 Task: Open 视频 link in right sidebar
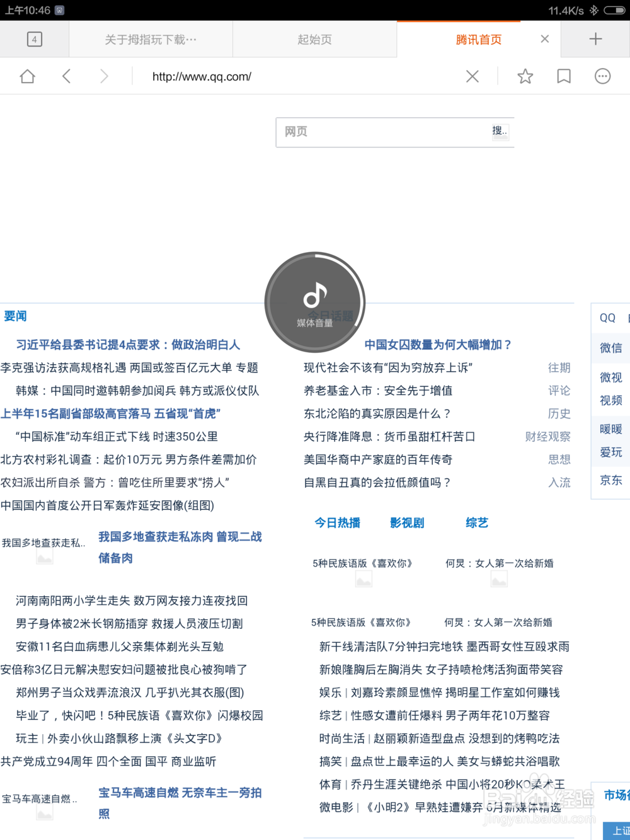click(x=611, y=400)
